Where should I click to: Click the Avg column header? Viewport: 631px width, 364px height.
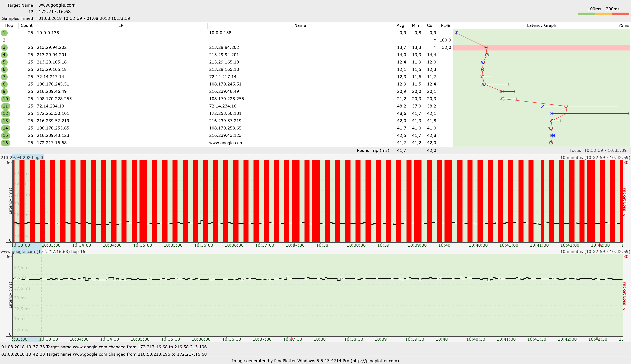point(400,25)
